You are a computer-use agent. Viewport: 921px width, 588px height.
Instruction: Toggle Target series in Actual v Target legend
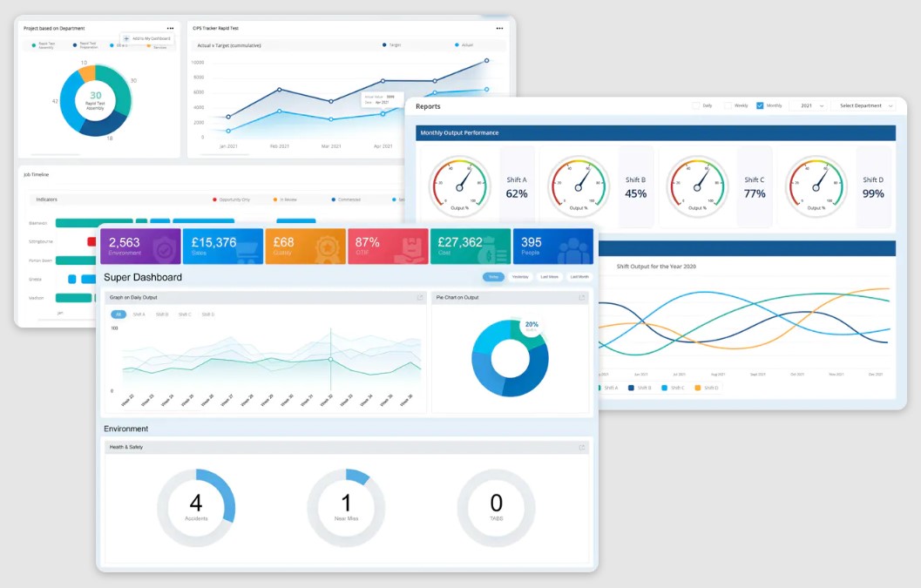[392, 45]
